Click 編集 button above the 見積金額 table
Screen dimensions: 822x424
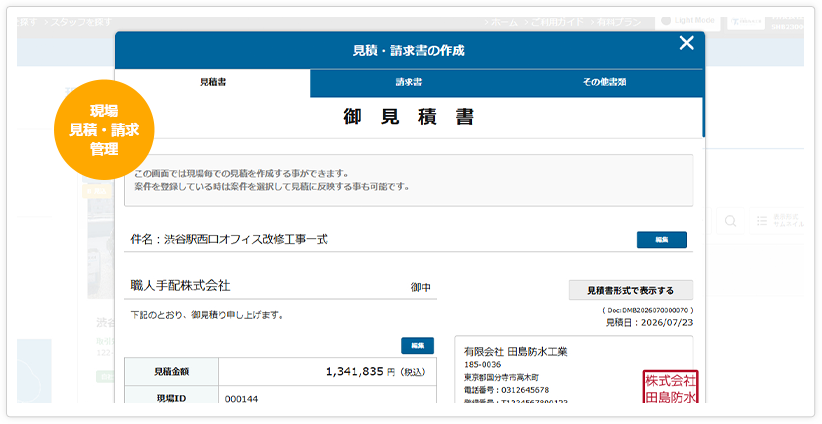417,345
